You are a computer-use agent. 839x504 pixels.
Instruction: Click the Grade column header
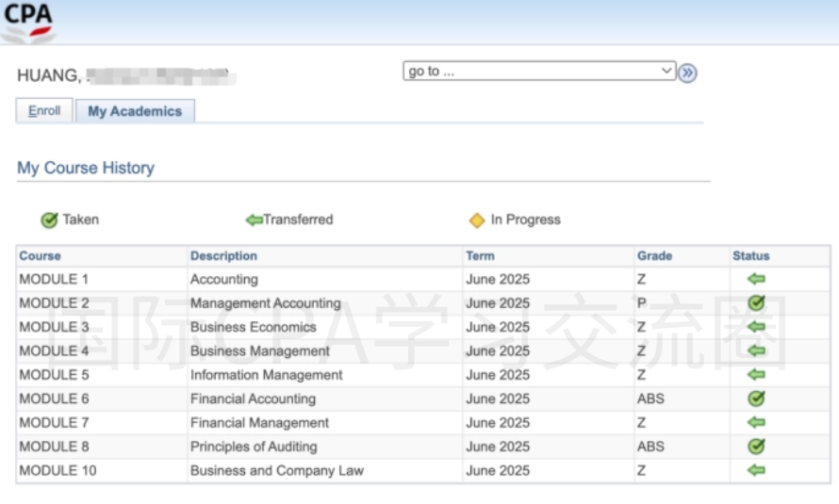click(654, 256)
